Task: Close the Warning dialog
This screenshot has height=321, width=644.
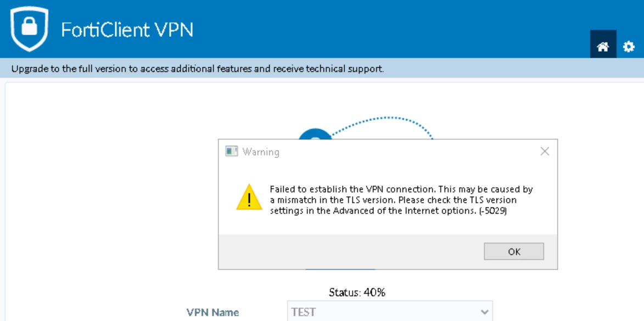Action: (545, 152)
